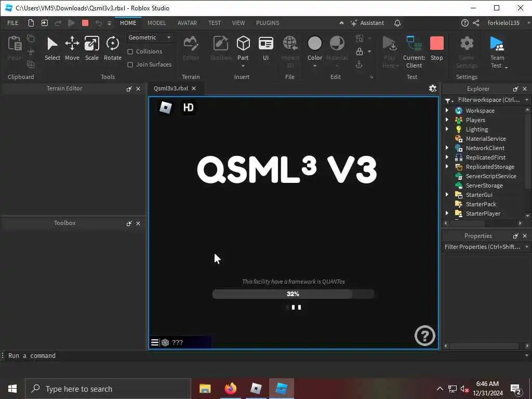Open the Windows Start menu
This screenshot has height=399, width=532.
click(x=12, y=389)
